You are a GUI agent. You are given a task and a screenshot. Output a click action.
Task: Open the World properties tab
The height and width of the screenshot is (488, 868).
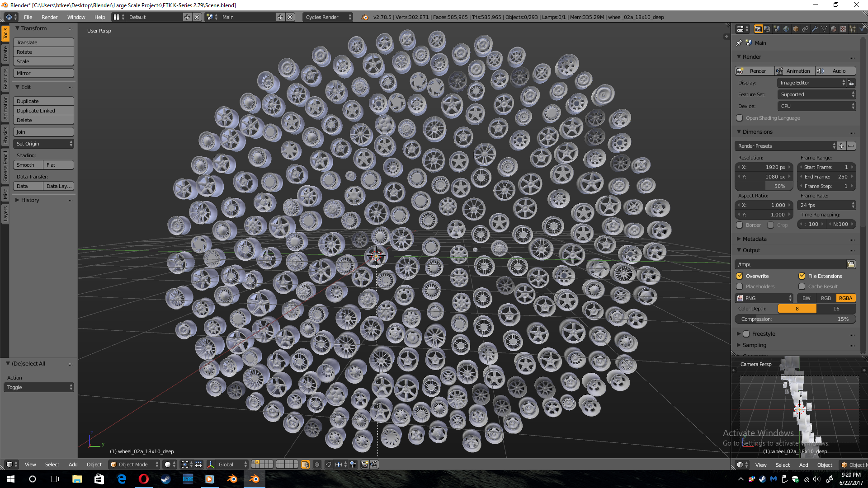(x=786, y=29)
